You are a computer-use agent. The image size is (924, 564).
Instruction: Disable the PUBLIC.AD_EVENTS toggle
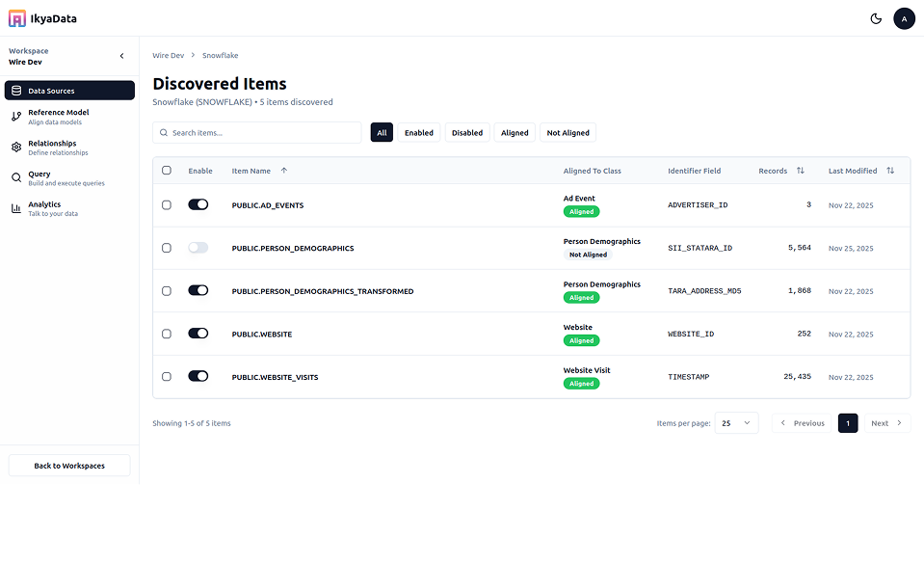[198, 205]
